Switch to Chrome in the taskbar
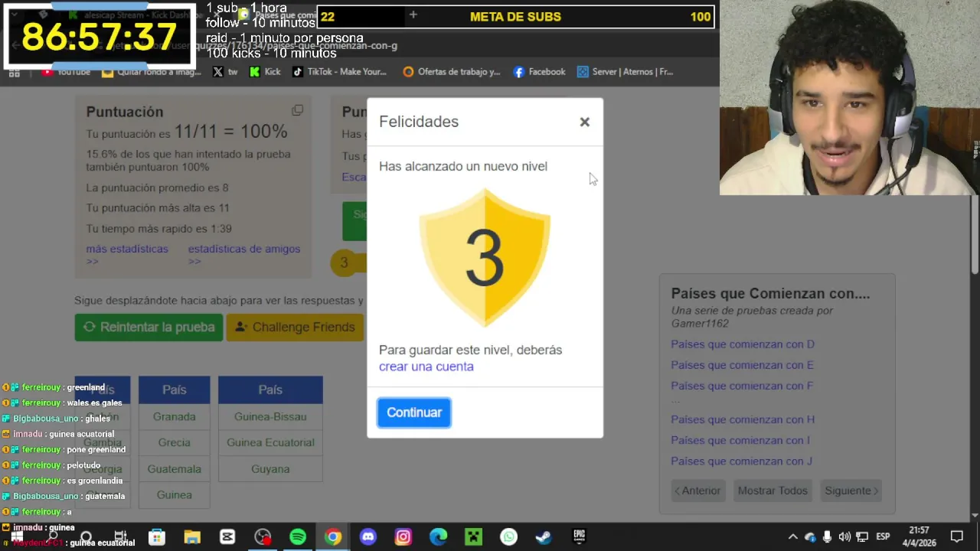This screenshot has height=551, width=980. coord(333,537)
